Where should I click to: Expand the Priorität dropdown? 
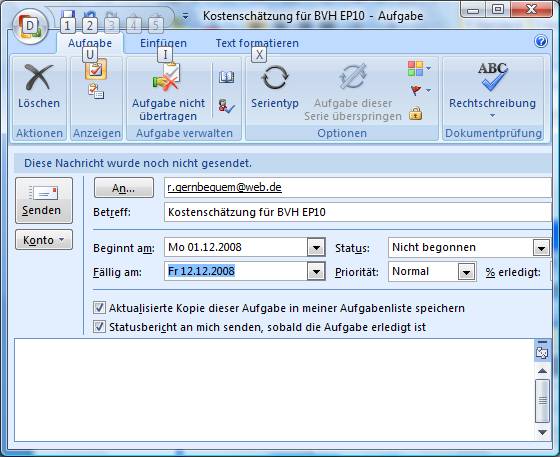click(x=466, y=272)
